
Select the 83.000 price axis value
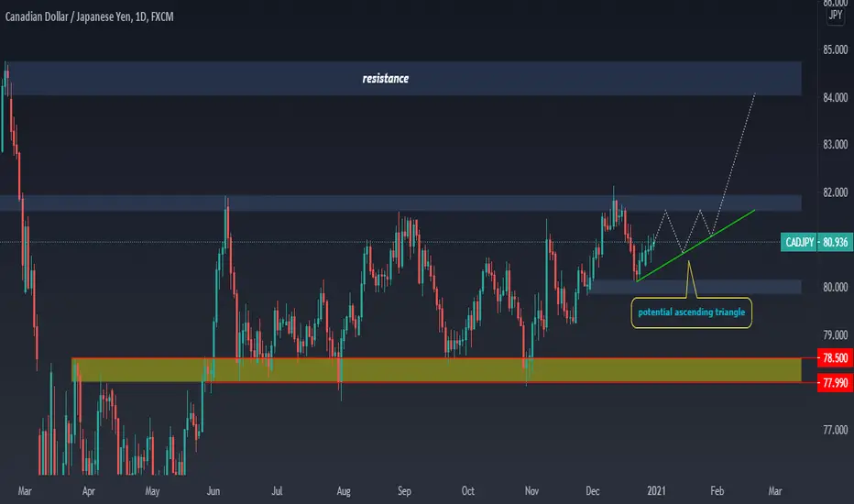point(835,145)
